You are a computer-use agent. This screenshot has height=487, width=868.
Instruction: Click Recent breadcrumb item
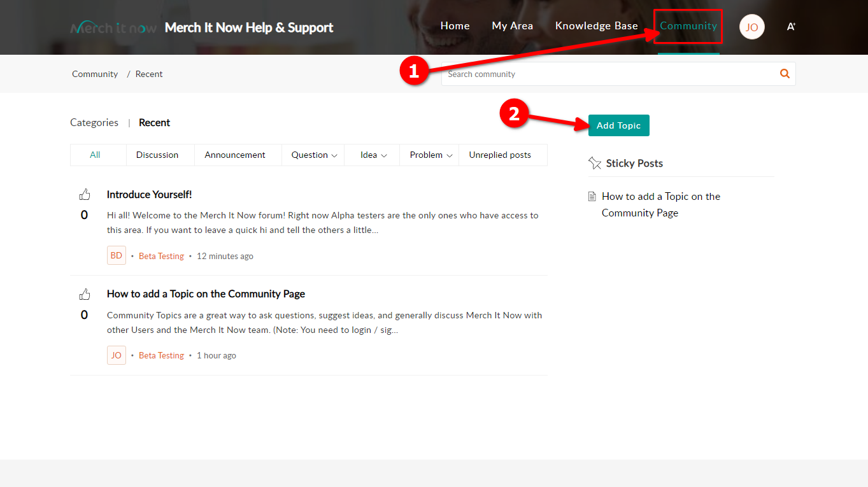pos(149,74)
